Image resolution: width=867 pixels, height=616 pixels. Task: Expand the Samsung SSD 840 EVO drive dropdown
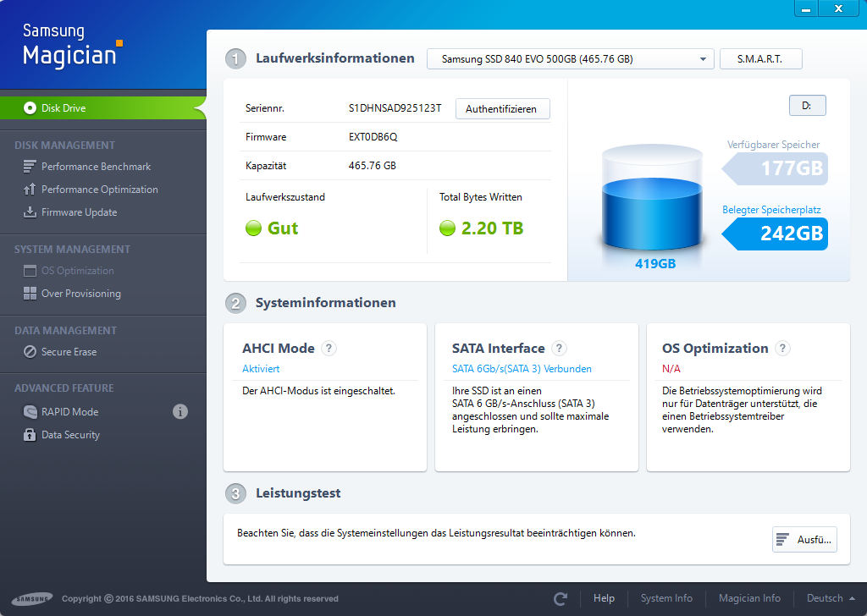571,59
